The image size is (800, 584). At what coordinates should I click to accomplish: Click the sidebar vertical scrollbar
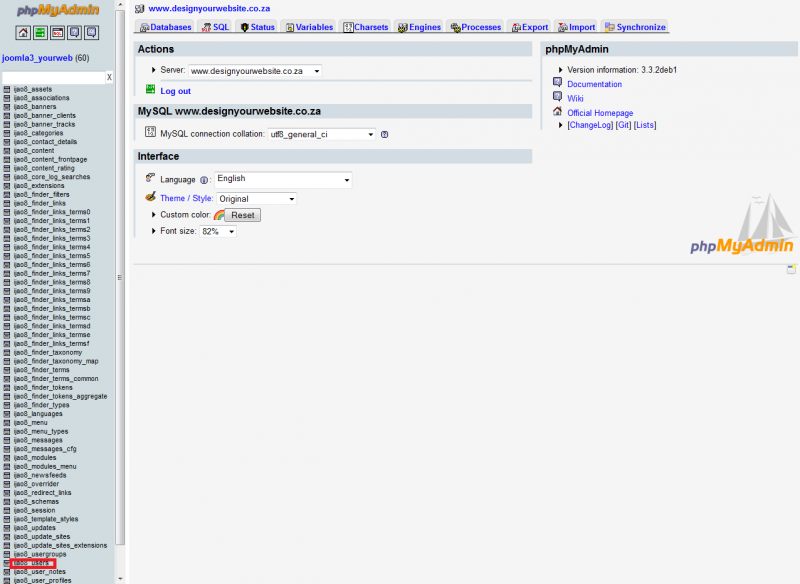(120, 277)
